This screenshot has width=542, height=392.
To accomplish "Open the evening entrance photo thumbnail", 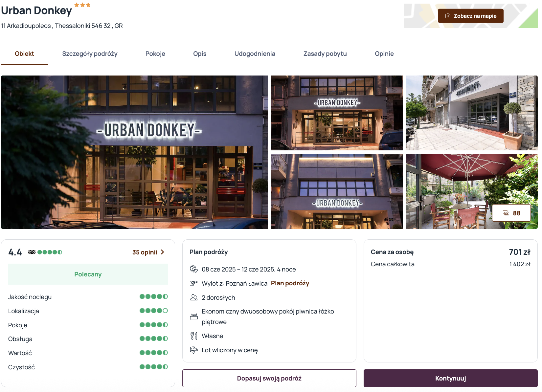I will pyautogui.click(x=337, y=113).
